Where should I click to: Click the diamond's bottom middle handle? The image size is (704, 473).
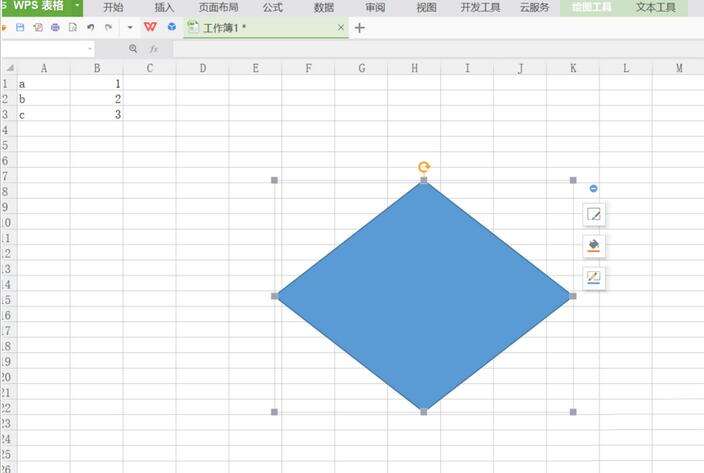(424, 412)
